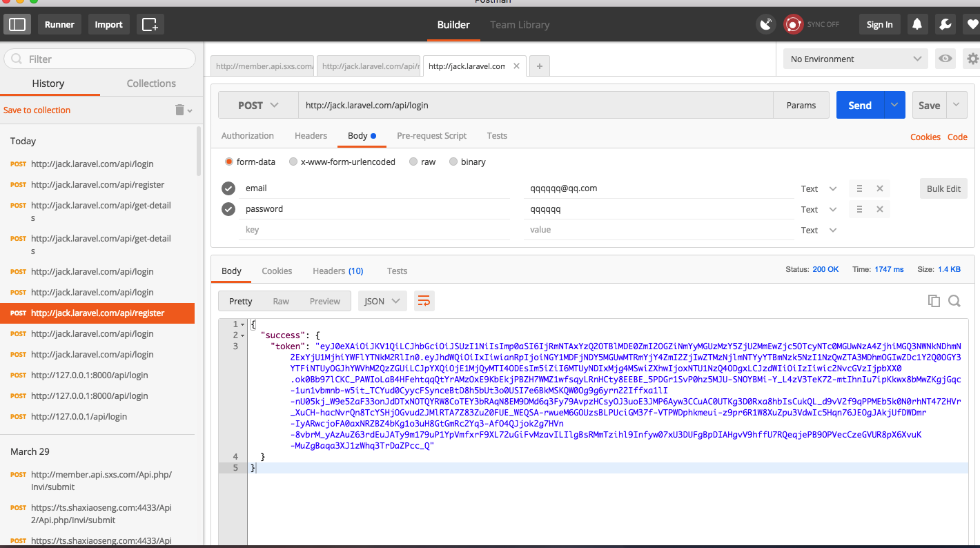Open member.api.sxs.com request tab

pos(264,66)
